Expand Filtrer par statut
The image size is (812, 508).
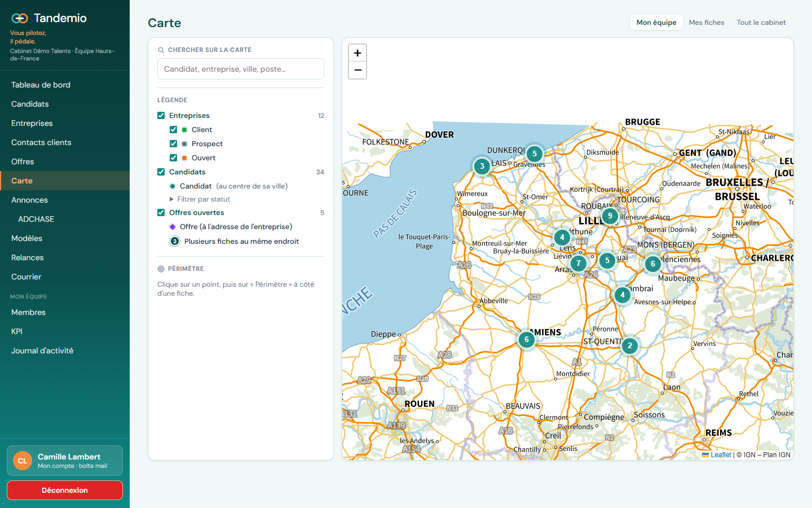click(200, 199)
